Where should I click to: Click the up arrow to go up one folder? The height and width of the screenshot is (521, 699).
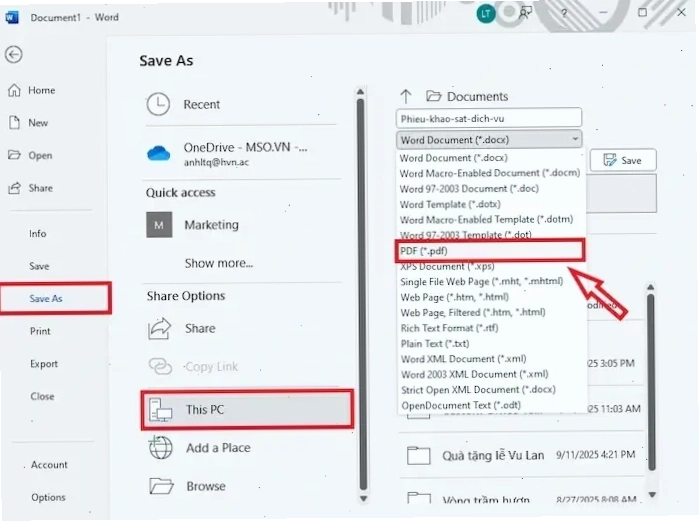pyautogui.click(x=406, y=96)
